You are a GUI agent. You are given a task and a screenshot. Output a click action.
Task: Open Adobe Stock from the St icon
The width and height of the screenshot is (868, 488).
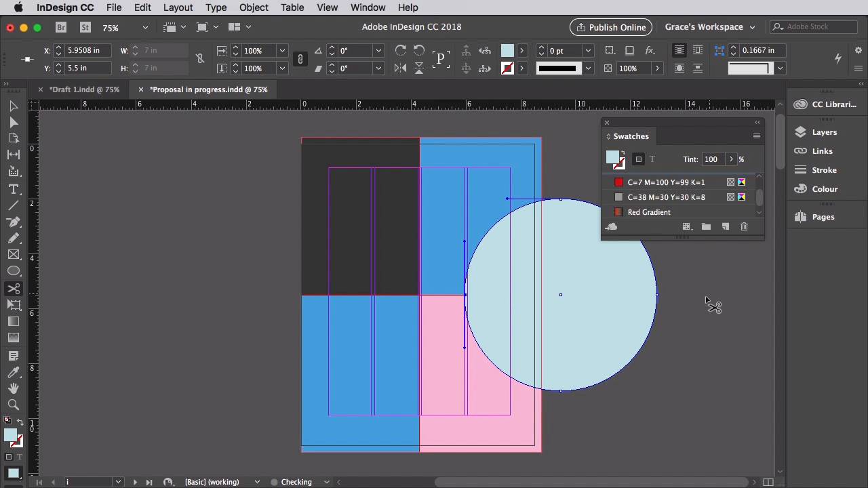point(85,27)
